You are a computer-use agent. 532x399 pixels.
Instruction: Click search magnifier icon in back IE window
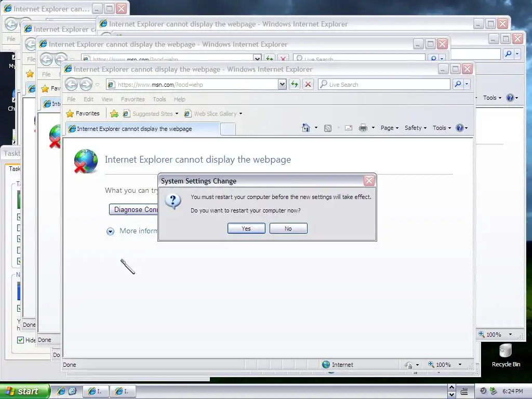pyautogui.click(x=508, y=54)
